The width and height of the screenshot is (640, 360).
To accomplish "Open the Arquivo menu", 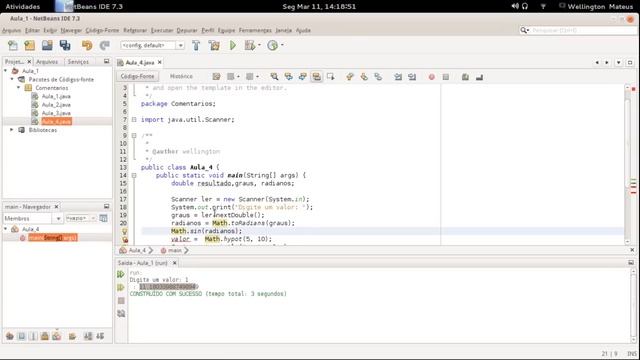I will 11,30.
